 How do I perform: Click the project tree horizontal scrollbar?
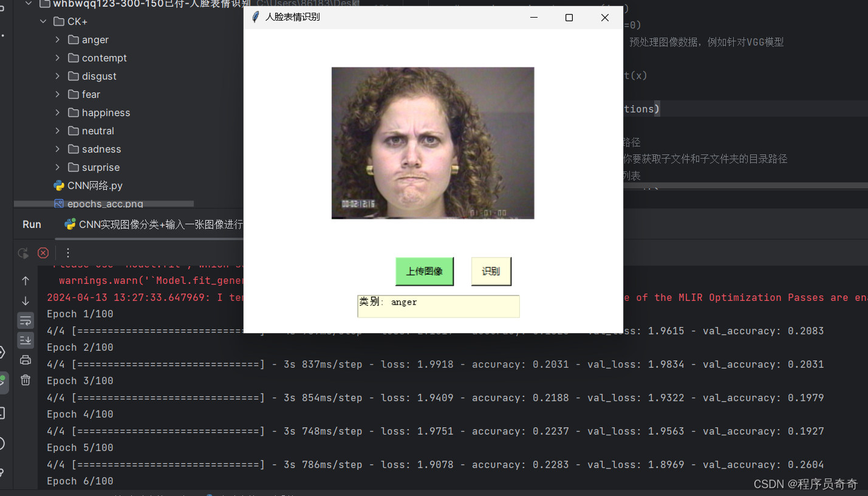(104, 204)
